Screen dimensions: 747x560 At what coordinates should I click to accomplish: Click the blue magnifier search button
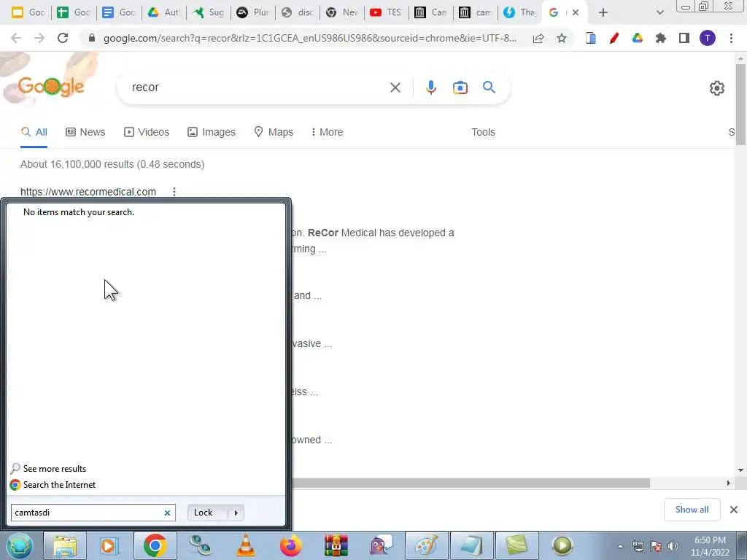(489, 87)
